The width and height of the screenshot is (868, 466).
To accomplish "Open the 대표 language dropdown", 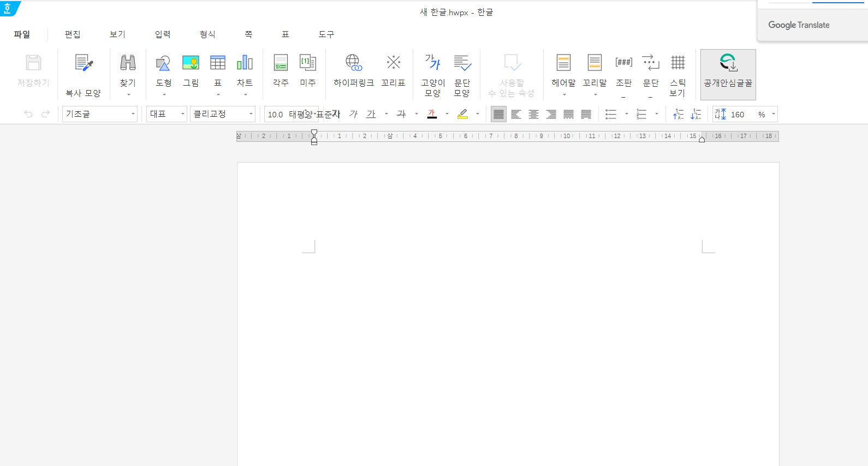I will [167, 114].
